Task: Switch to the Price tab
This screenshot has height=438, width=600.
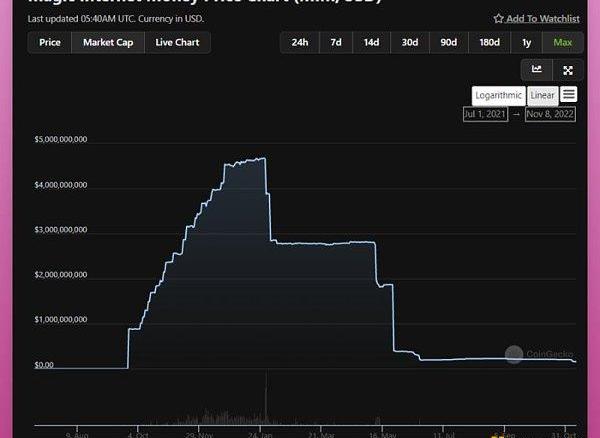Action: click(x=50, y=42)
